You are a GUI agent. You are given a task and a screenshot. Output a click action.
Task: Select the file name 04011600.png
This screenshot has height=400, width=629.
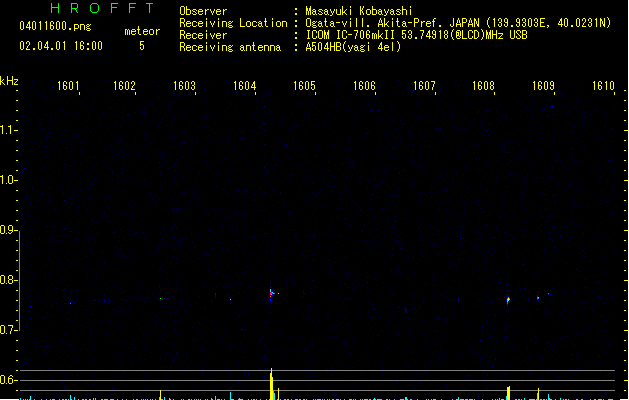[x=55, y=26]
